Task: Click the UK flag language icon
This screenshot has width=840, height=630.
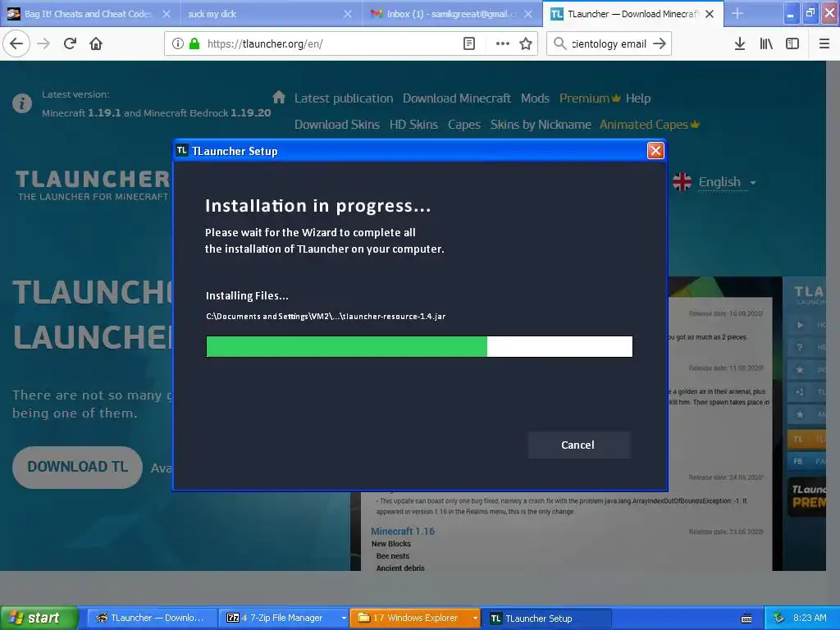Action: (x=682, y=181)
